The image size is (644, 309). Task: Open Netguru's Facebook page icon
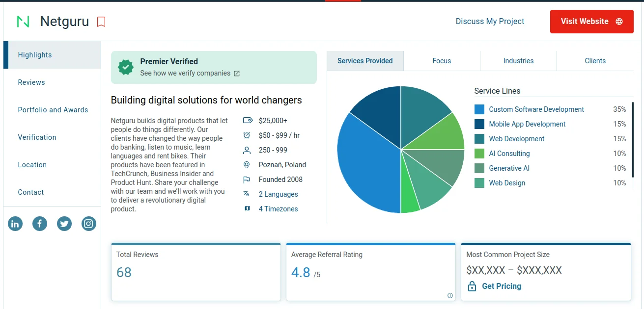40,224
